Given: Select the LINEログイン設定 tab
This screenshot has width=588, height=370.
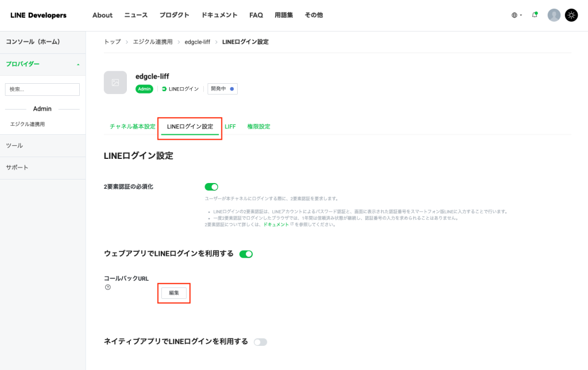Looking at the screenshot, I should (189, 127).
